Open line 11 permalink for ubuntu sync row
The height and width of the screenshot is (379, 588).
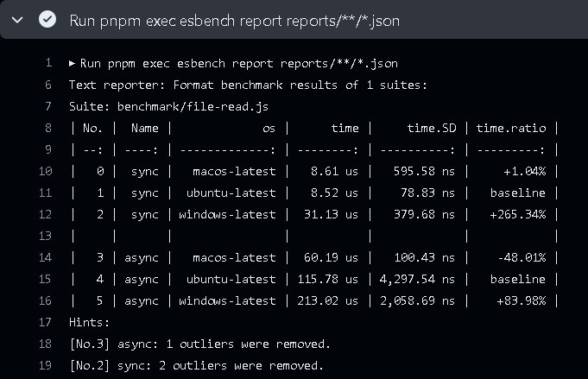point(46,193)
